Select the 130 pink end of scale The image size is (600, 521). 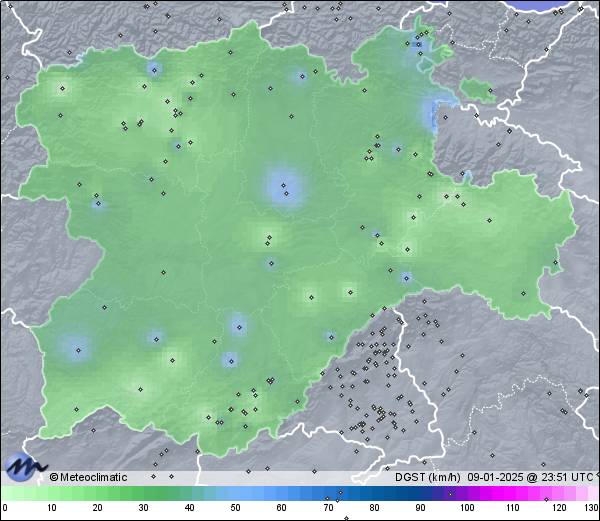point(591,508)
